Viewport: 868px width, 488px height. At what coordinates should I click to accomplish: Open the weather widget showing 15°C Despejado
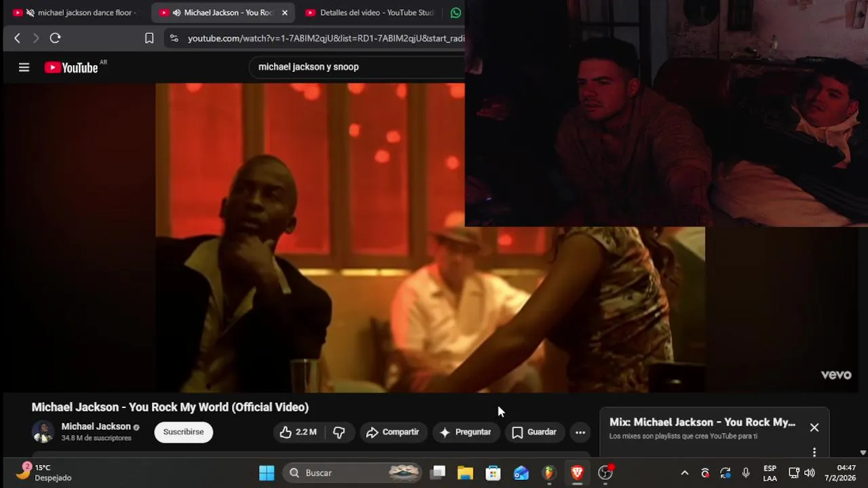coord(44,473)
